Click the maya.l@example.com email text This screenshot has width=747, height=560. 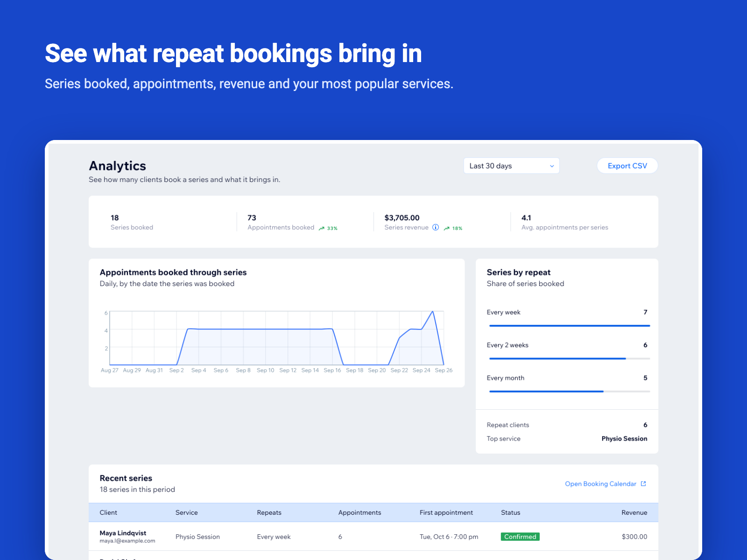pyautogui.click(x=127, y=541)
